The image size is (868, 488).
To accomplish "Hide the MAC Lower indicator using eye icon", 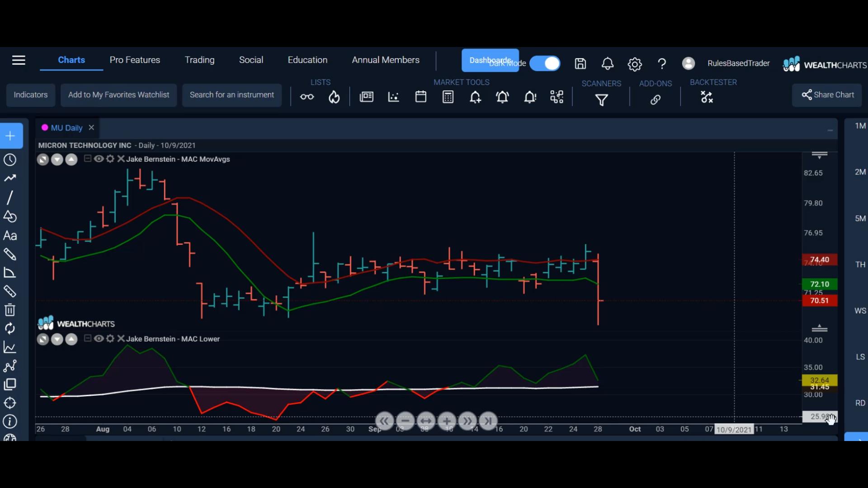I will point(99,338).
